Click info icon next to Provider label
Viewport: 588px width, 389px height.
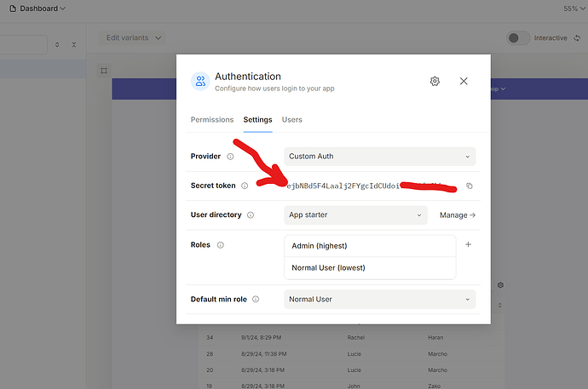(230, 157)
